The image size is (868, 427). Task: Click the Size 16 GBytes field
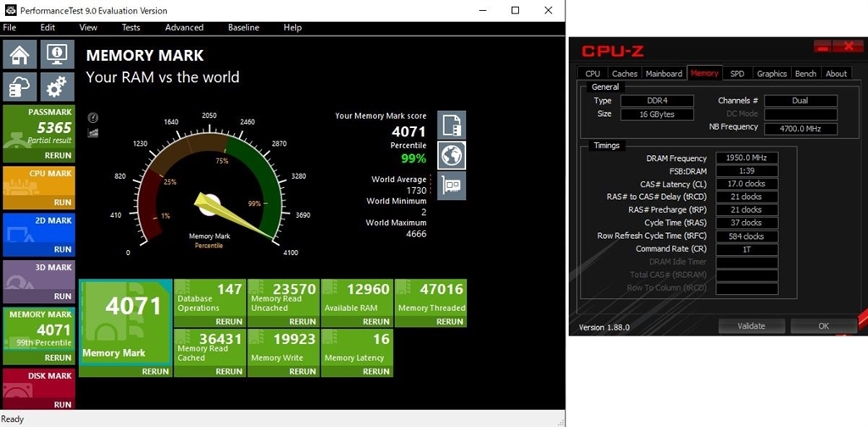point(657,114)
